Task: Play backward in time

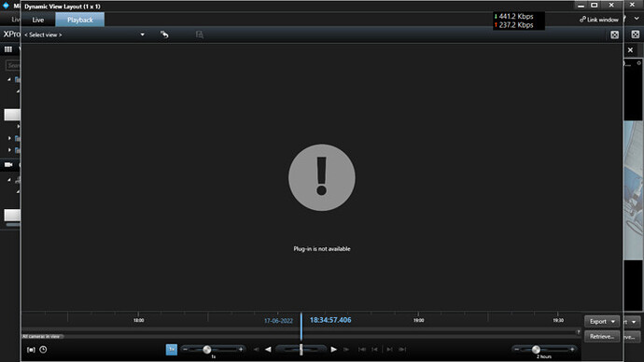Action: pyautogui.click(x=268, y=349)
